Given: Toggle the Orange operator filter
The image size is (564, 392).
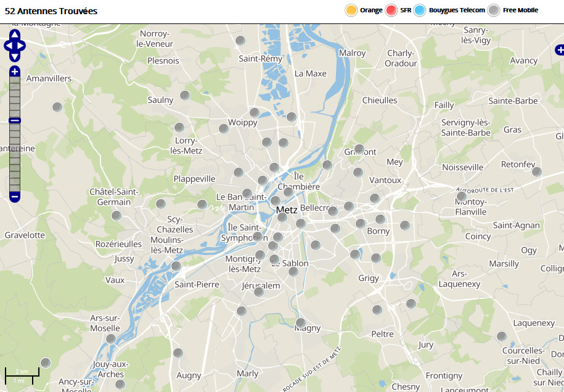Looking at the screenshot, I should coord(351,10).
